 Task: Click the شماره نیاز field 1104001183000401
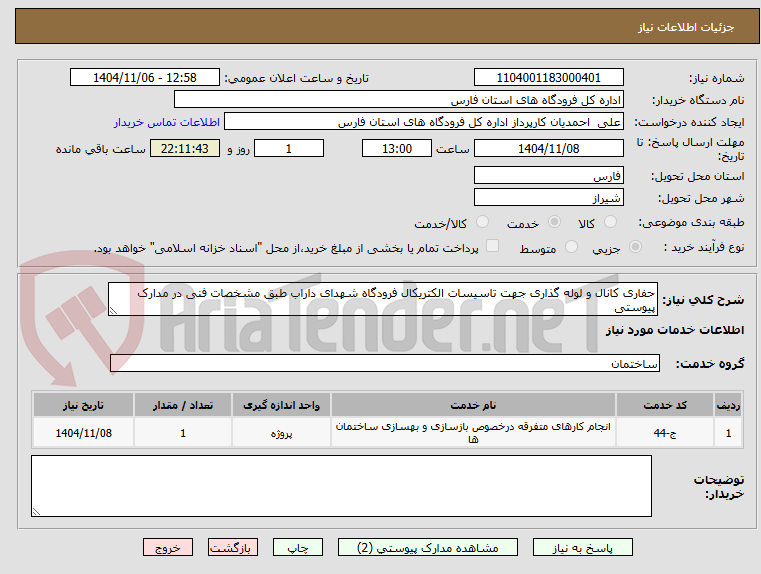pos(548,78)
